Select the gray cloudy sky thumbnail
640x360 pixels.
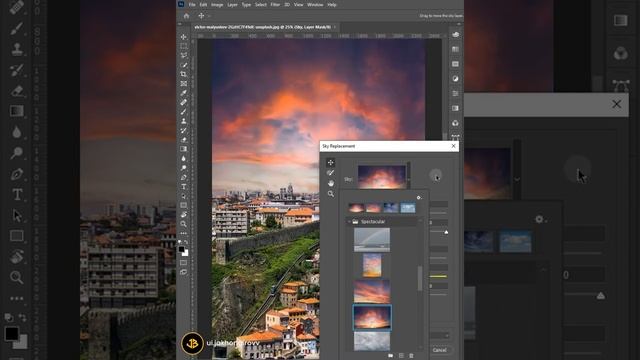click(372, 341)
